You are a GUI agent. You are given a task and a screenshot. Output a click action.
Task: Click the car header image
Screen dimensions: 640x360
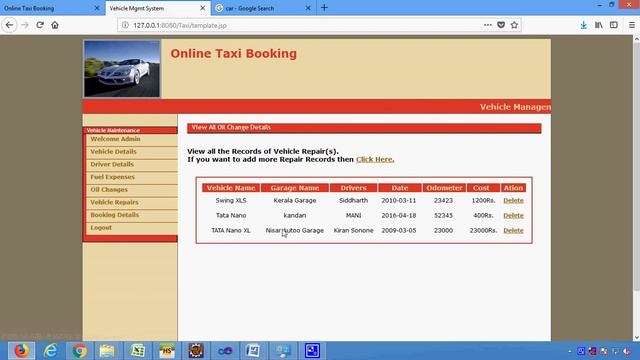click(x=122, y=69)
